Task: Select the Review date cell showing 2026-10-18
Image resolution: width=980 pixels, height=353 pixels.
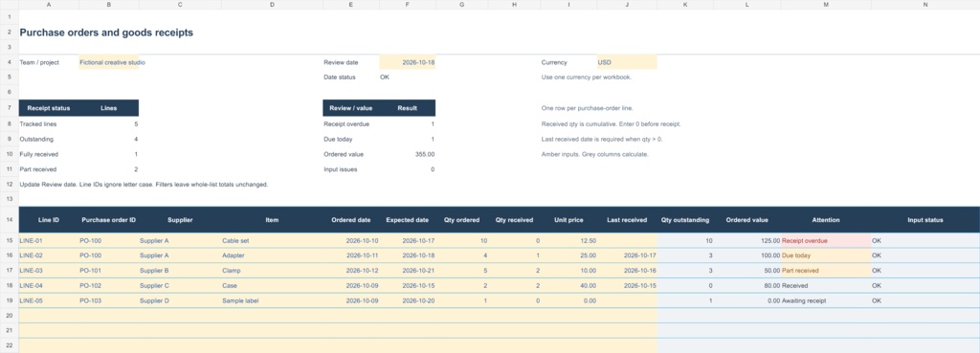Action: pyautogui.click(x=408, y=62)
